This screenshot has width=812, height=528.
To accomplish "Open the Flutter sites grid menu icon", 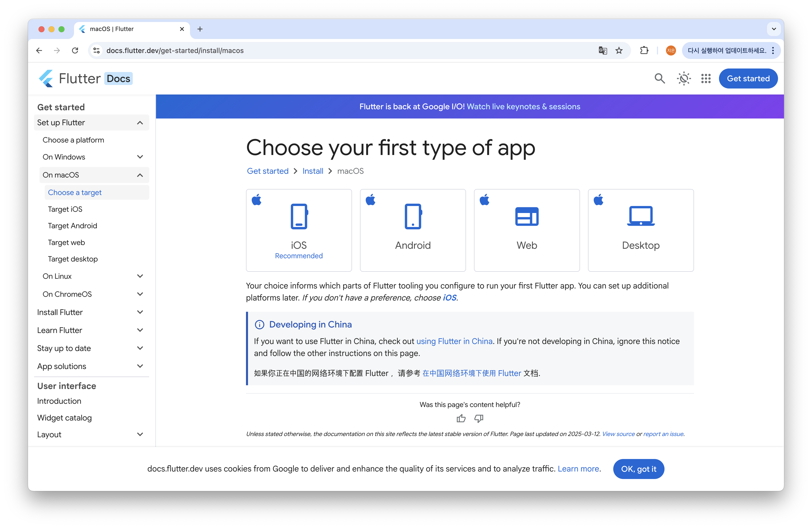I will click(705, 78).
